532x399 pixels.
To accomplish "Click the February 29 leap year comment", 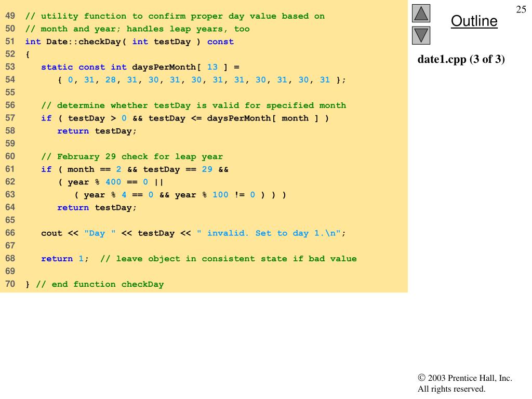I will click(x=132, y=156).
